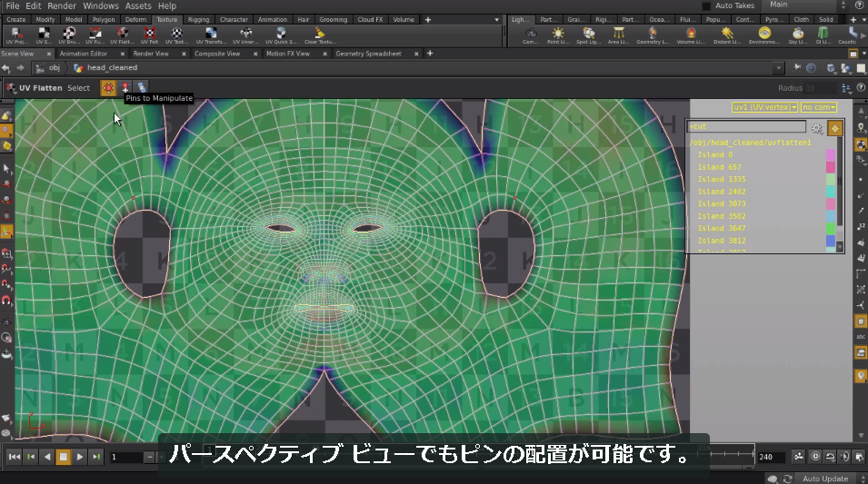Open the Render menu
The height and width of the screenshot is (484, 868).
62,5
